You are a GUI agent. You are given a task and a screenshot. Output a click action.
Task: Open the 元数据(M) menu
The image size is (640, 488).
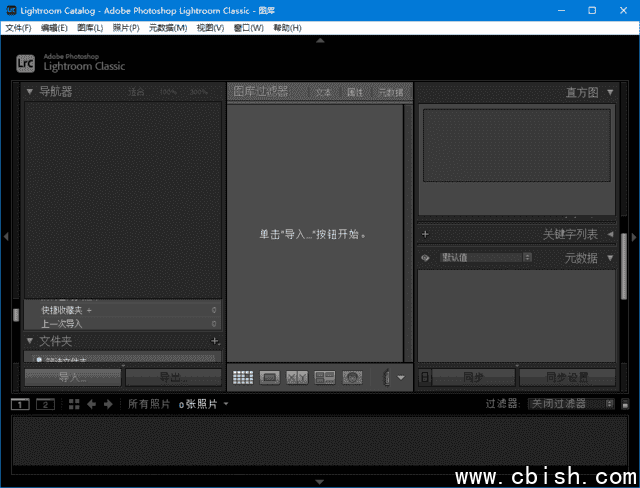(168, 28)
